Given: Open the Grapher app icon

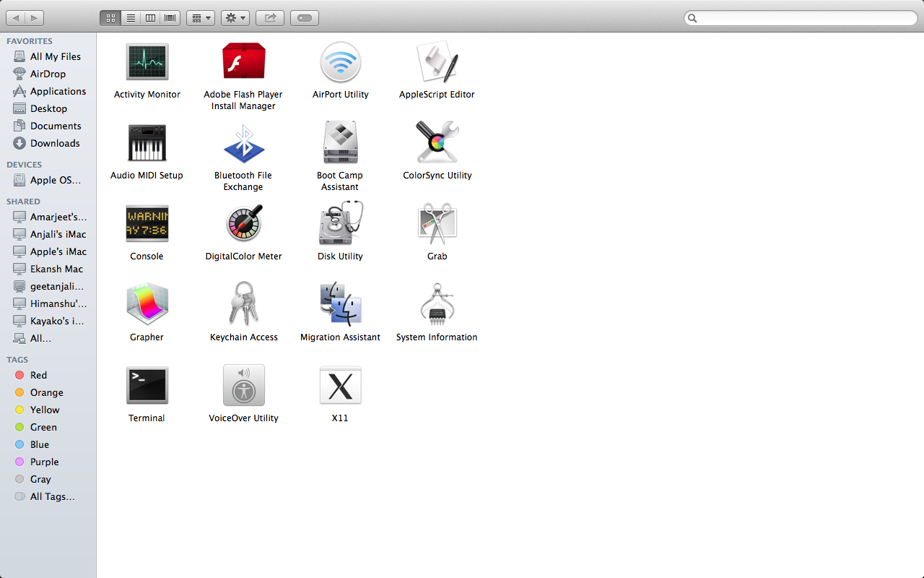Looking at the screenshot, I should coord(147,304).
